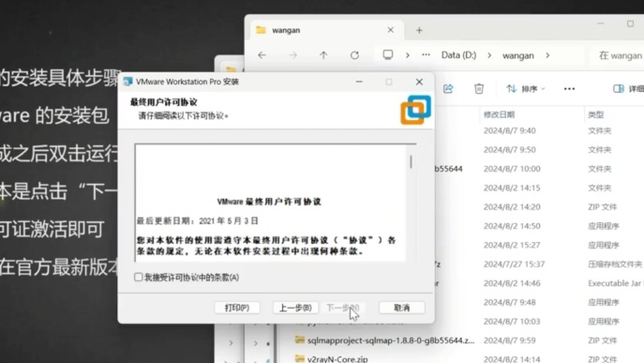Select the v2rayN-Core.zip file

coord(337,359)
